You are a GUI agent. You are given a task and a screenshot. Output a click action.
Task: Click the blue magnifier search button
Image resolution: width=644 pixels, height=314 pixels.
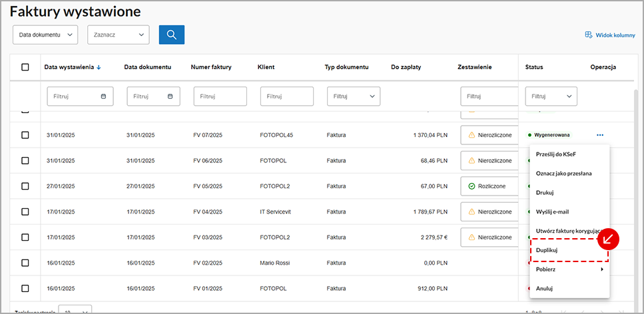pos(171,35)
